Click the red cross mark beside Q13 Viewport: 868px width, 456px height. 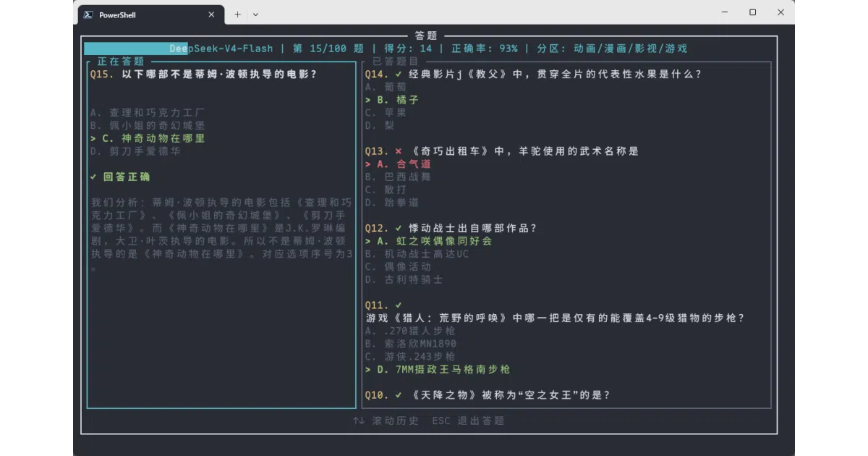399,151
